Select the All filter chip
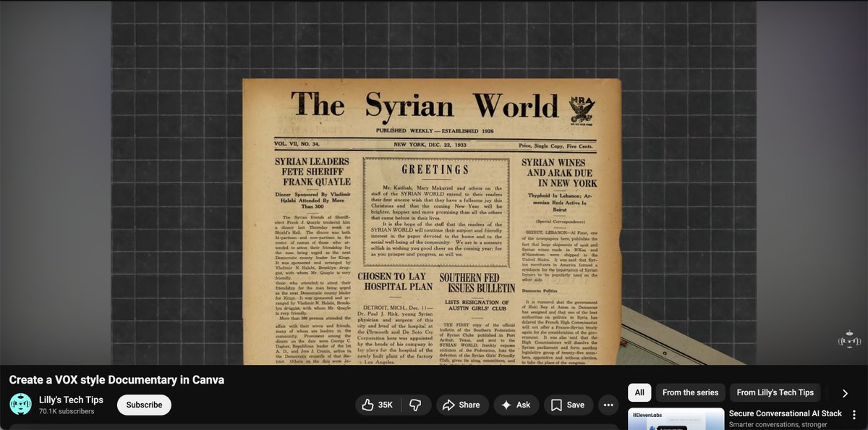868x430 pixels. (x=639, y=392)
